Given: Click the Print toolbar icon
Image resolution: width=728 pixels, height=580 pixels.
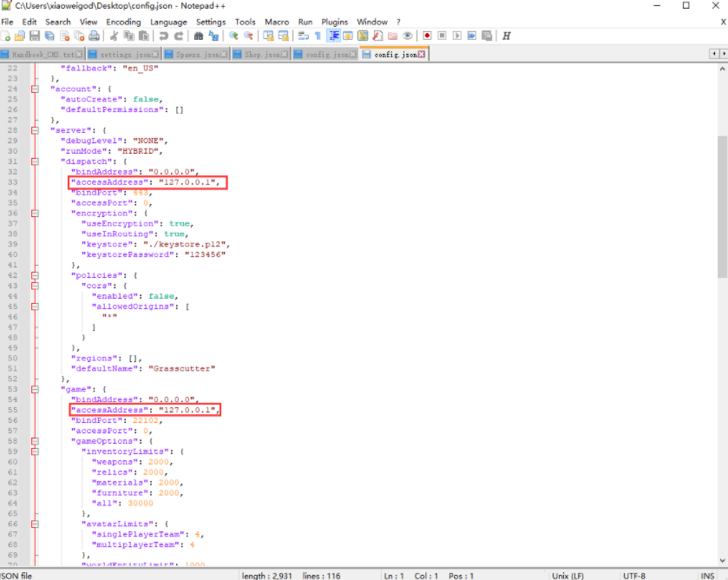Looking at the screenshot, I should 94,36.
